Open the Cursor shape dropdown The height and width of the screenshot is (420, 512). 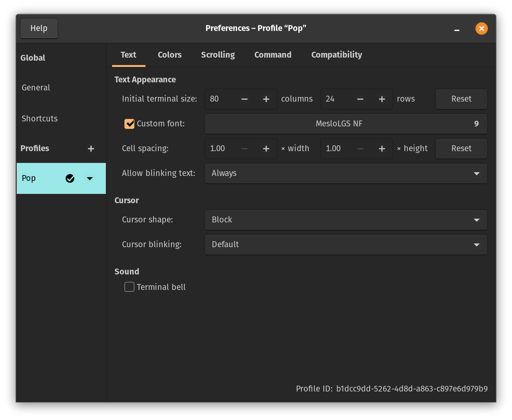click(x=346, y=220)
